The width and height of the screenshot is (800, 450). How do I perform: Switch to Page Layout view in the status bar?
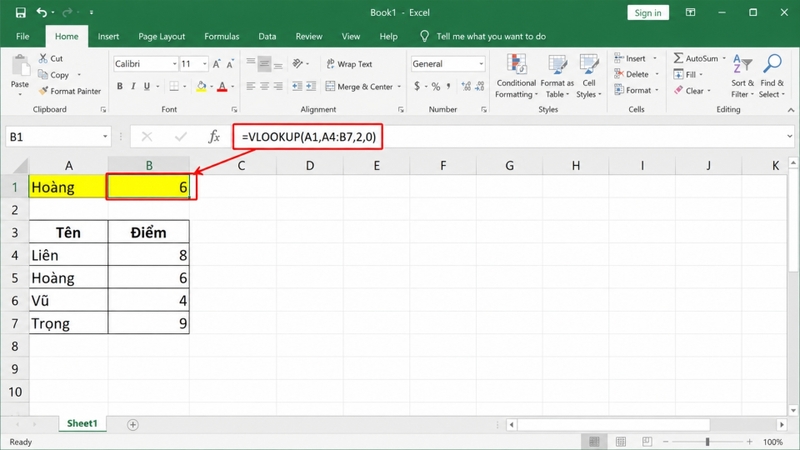[621, 442]
